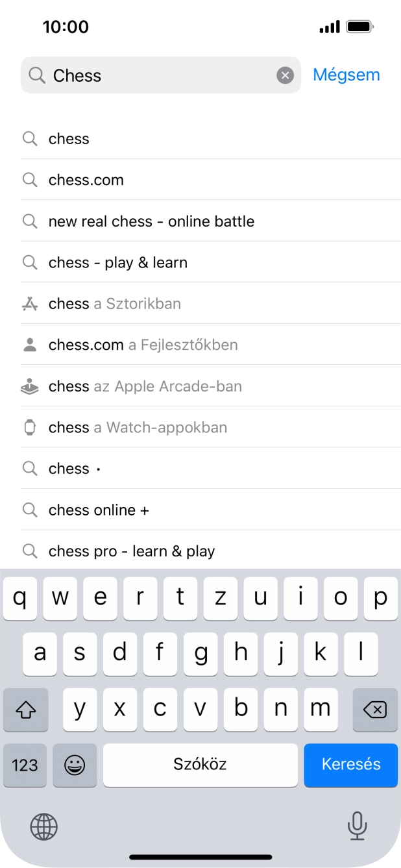Select "chess pro - learn & play" suggestion
This screenshot has height=868, width=401.
132,551
